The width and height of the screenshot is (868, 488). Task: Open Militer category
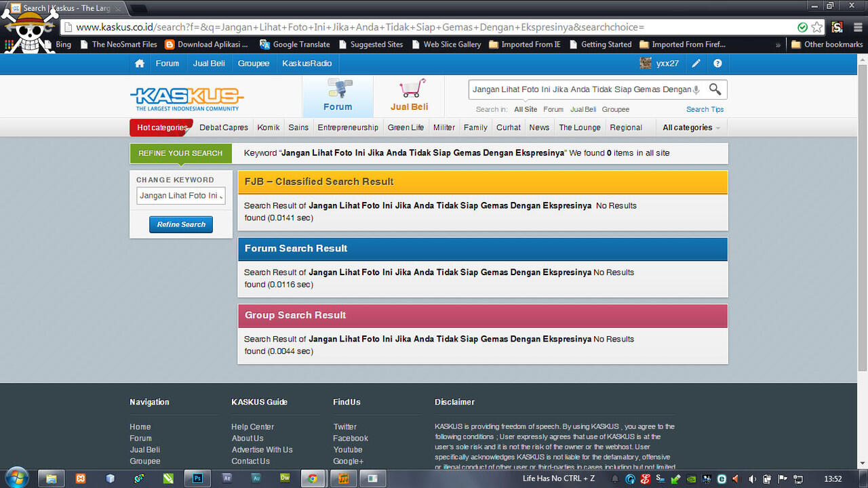click(444, 127)
